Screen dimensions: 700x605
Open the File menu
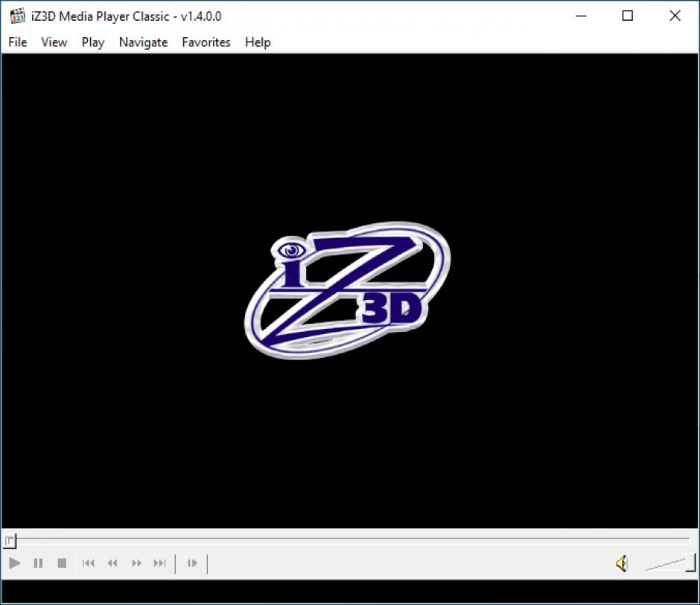[18, 42]
